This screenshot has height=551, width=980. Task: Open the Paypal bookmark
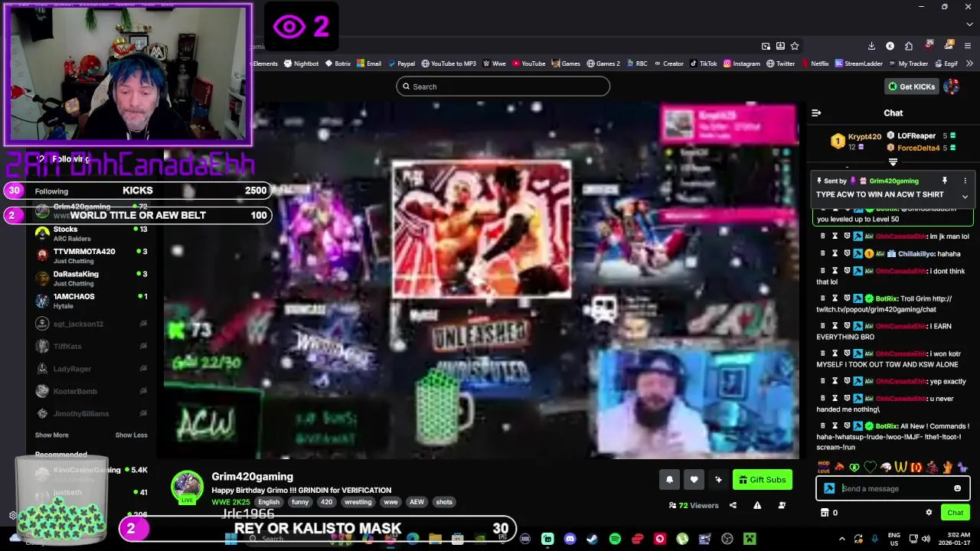pyautogui.click(x=401, y=64)
